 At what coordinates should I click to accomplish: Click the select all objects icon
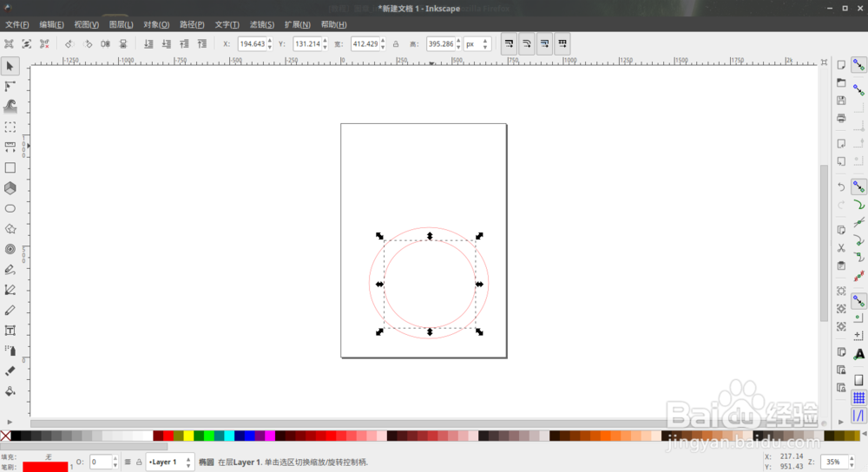click(9, 43)
